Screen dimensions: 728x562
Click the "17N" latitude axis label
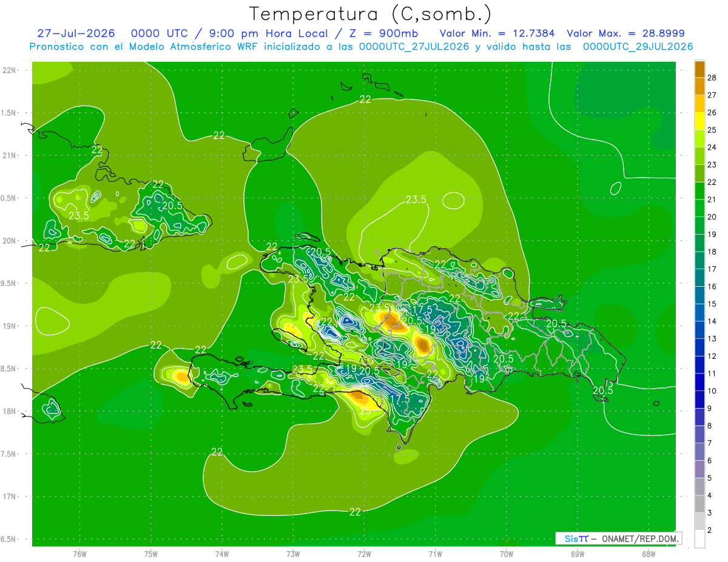pyautogui.click(x=10, y=497)
